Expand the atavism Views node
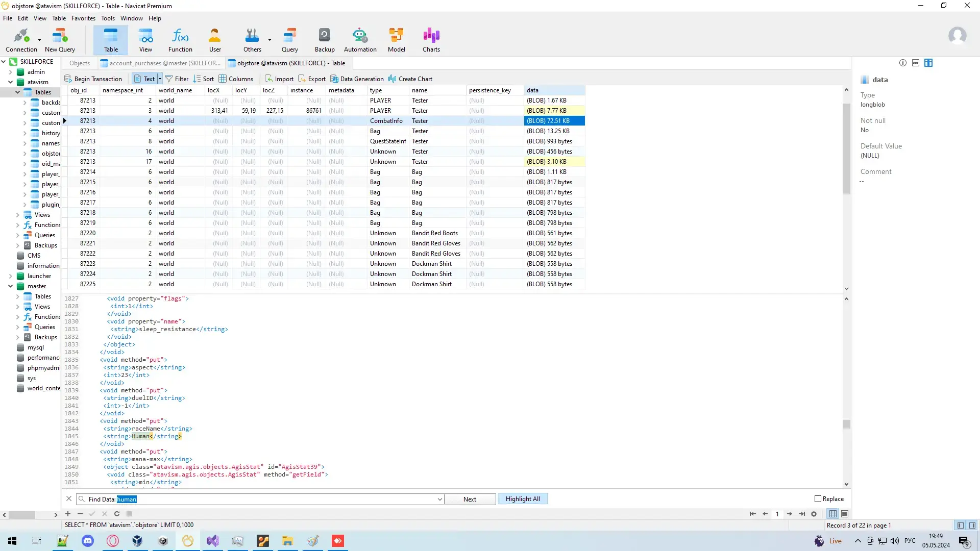 click(17, 215)
